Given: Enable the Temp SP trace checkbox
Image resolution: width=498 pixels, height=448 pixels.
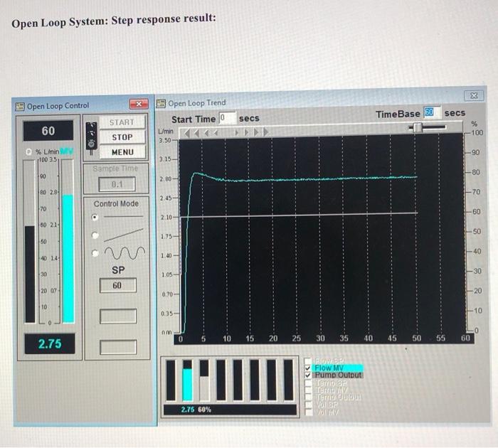Looking at the screenshot, I should [308, 383].
